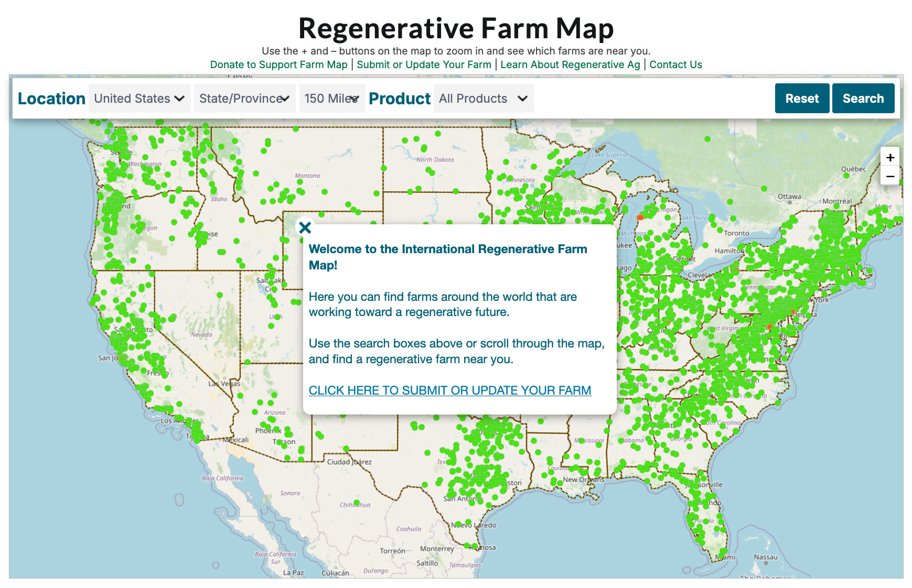Visit the Learn About Regenerative Ag link

570,64
